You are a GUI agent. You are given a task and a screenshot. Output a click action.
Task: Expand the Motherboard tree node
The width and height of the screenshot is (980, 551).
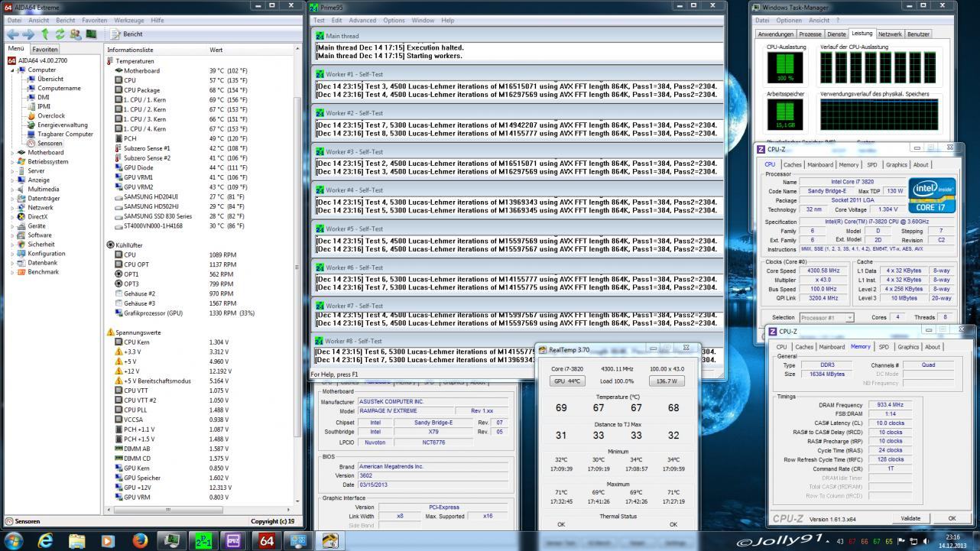click(12, 152)
